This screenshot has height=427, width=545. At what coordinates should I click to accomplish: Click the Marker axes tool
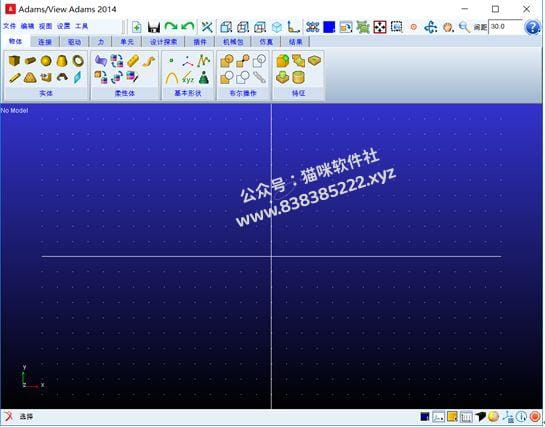pyautogui.click(x=188, y=61)
